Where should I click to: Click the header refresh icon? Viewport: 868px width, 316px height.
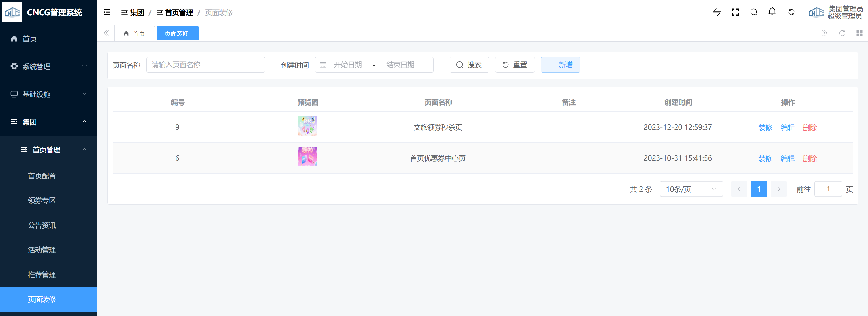[791, 12]
